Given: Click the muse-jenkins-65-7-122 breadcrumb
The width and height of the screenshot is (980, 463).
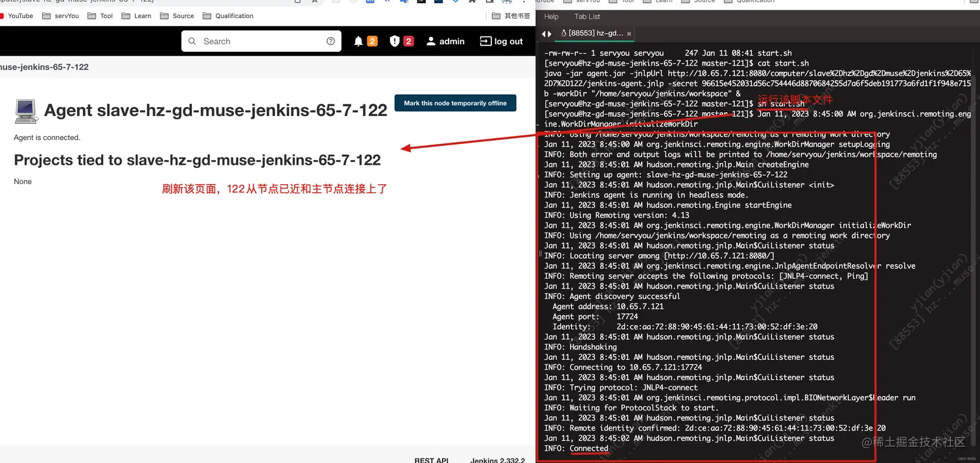Looking at the screenshot, I should [44, 67].
